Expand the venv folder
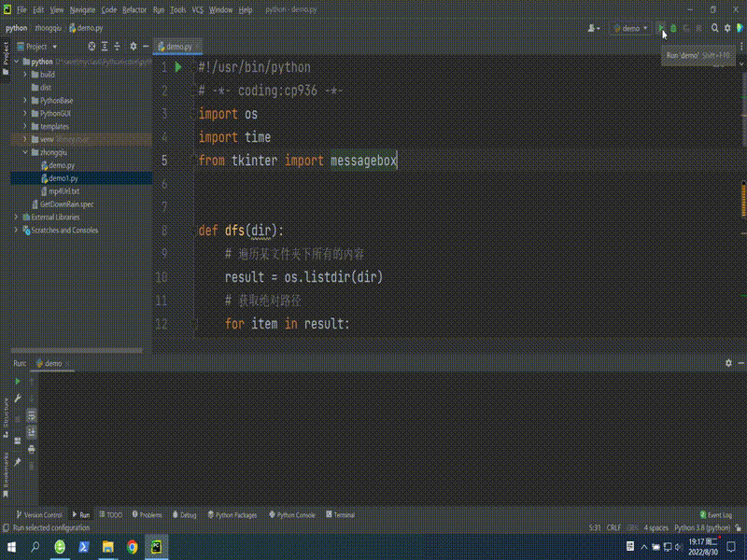The width and height of the screenshot is (747, 560). (x=25, y=139)
